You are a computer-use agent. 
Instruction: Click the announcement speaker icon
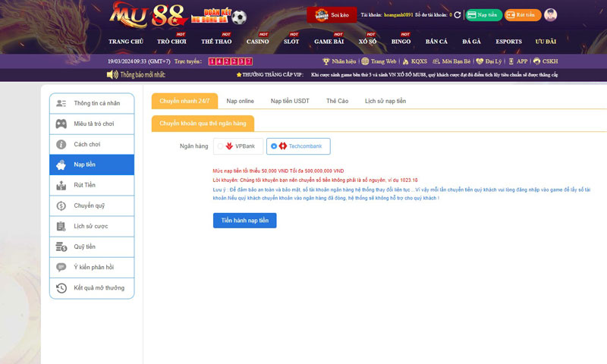[x=112, y=74]
